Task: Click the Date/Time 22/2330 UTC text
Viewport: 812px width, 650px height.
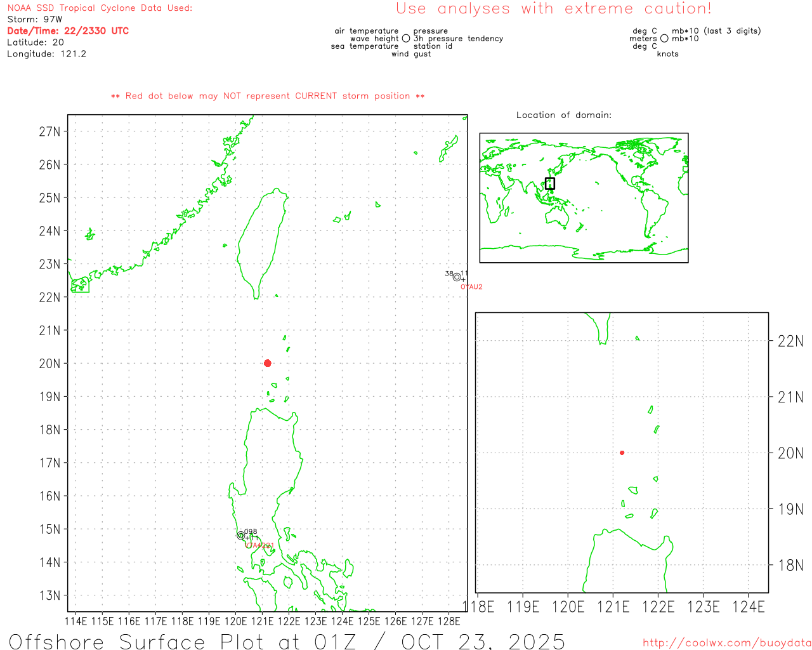Action: [68, 30]
